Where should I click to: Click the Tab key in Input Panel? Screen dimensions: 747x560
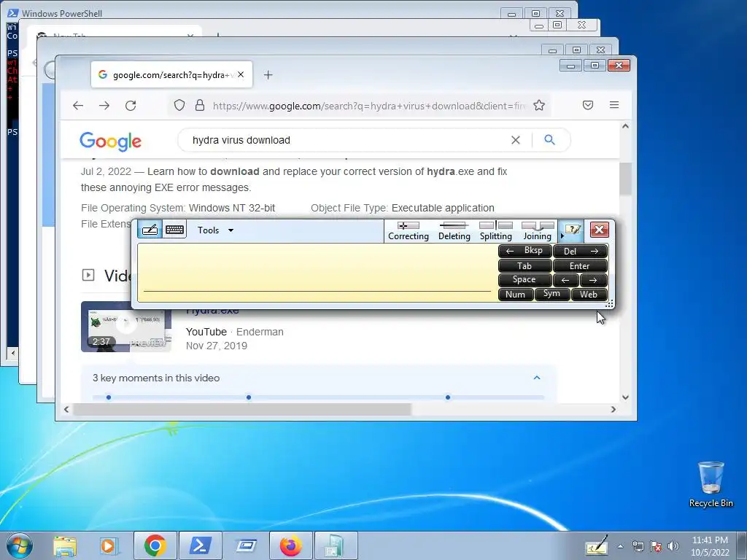coord(525,265)
